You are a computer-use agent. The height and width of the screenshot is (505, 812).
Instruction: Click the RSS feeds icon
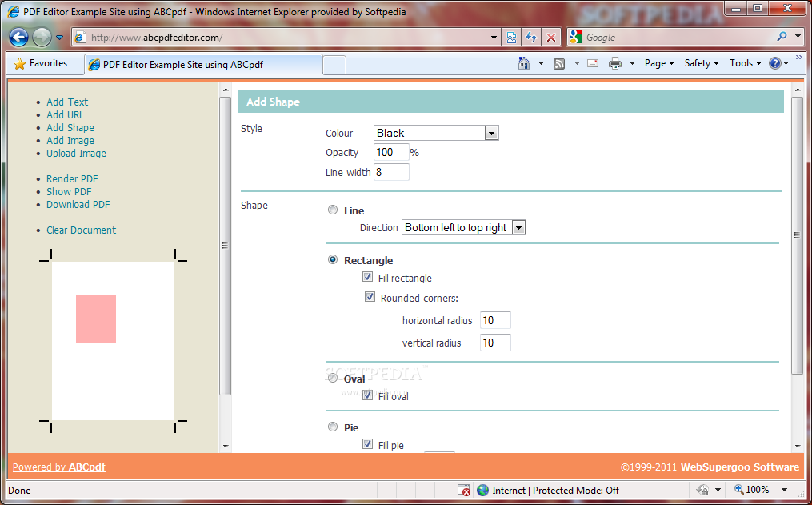click(559, 64)
